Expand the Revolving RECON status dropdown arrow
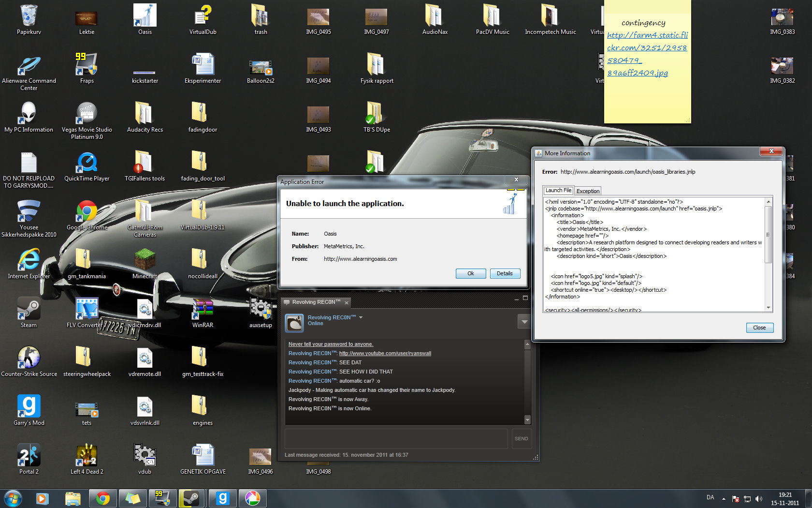 [361, 317]
